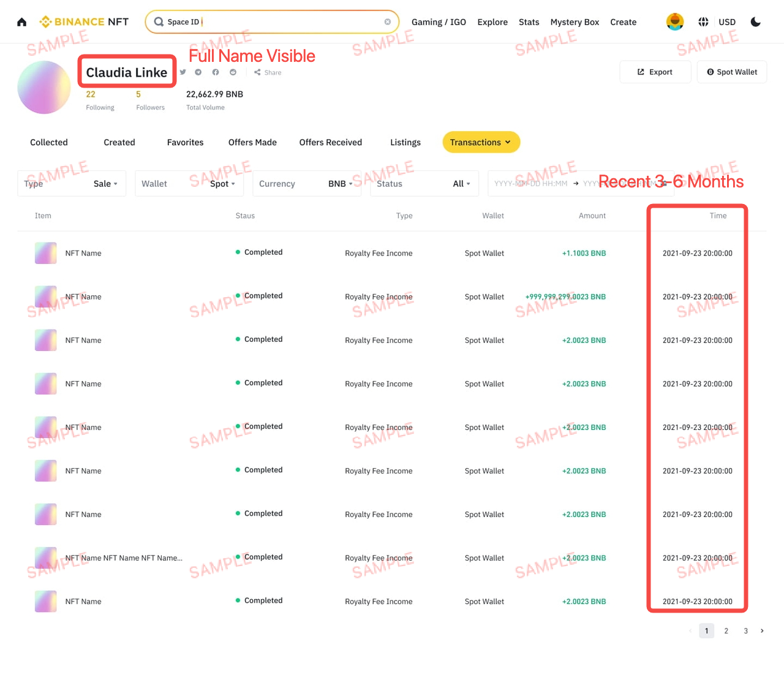Click the search magnifier icon
Viewport: 784px width, 683px height.
point(159,22)
